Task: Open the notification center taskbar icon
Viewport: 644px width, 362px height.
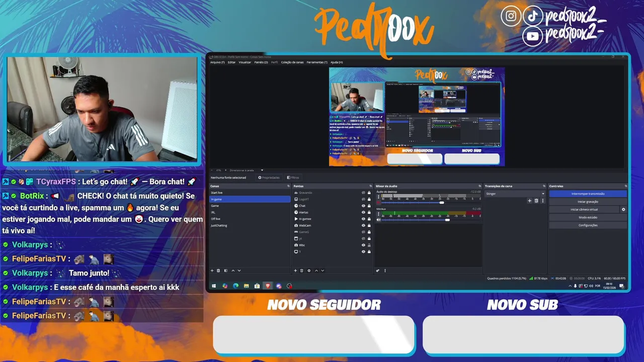Action: (x=622, y=286)
